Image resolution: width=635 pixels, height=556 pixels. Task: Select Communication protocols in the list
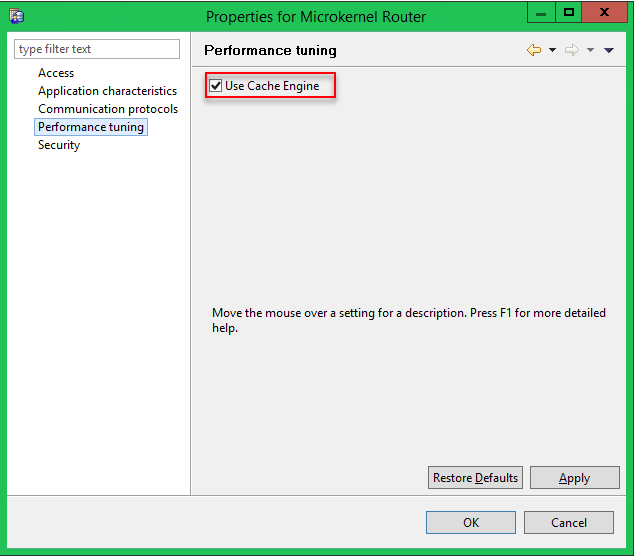[108, 109]
